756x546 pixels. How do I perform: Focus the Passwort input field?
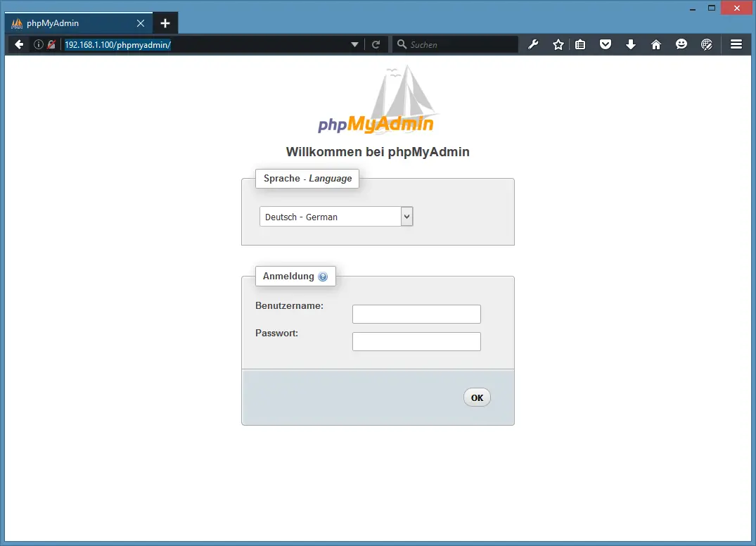[x=416, y=341]
